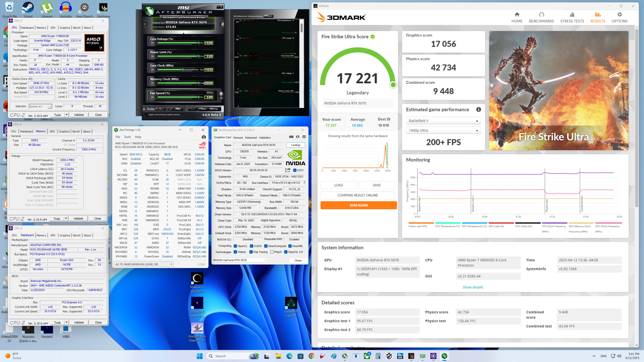644x362 pixels.
Task: Toggle DirectML checkbox in GPU-Z
Action: pyautogui.click(x=290, y=246)
